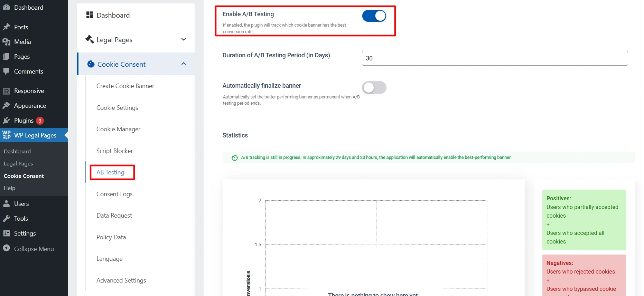Click the Appearance paintbrush icon
This screenshot has width=644, height=296.
point(6,106)
